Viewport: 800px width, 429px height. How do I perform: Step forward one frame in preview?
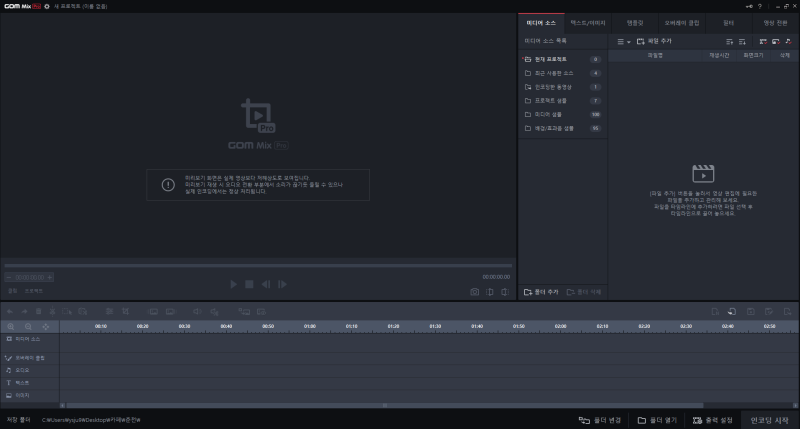point(282,284)
